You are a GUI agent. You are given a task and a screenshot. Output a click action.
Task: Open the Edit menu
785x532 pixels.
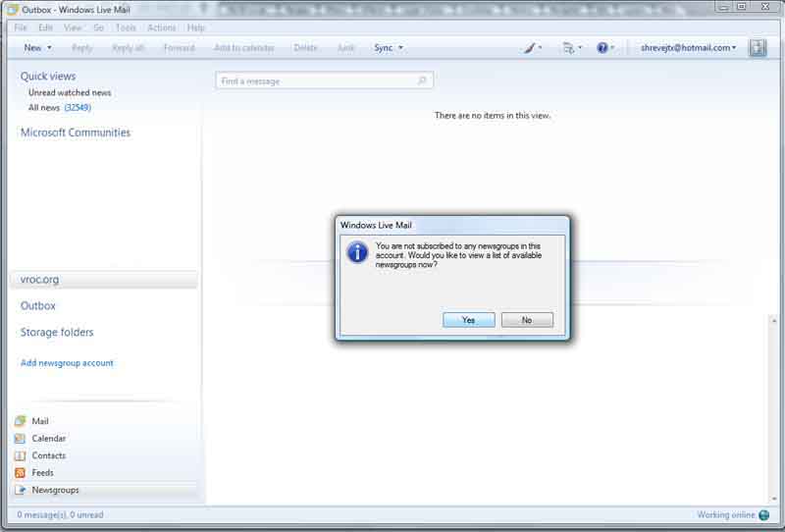45,27
